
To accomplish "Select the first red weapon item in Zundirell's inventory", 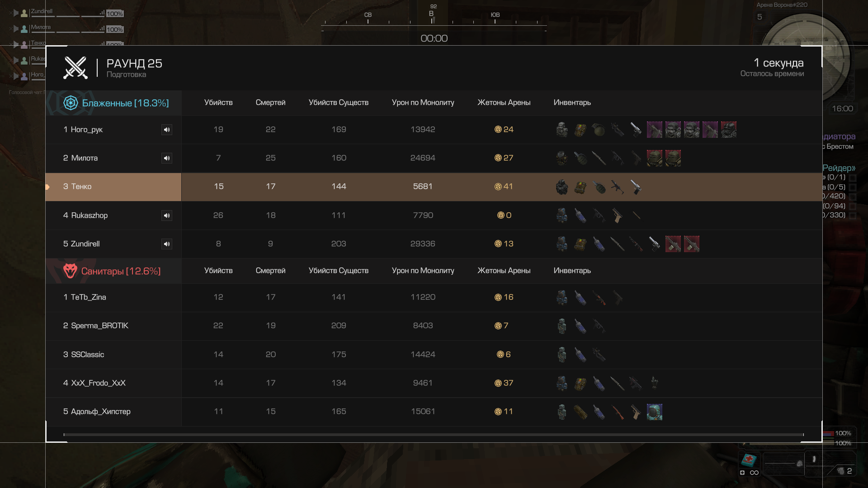I will pyautogui.click(x=673, y=244).
